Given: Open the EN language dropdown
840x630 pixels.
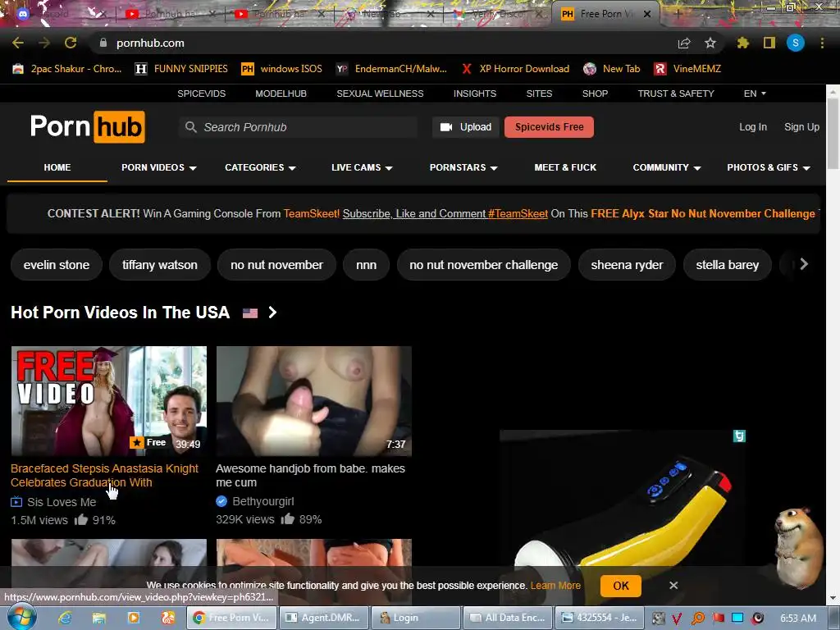Looking at the screenshot, I should (x=755, y=94).
